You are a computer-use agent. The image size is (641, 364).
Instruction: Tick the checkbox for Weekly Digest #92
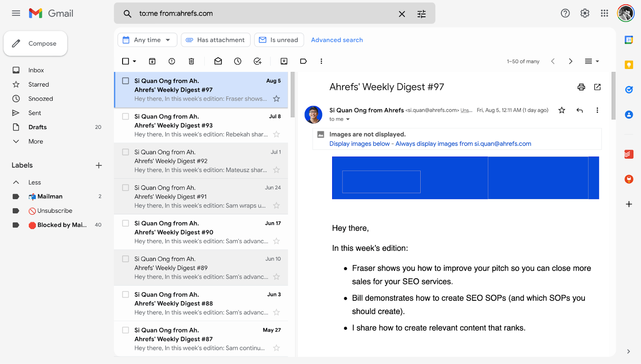(x=125, y=152)
